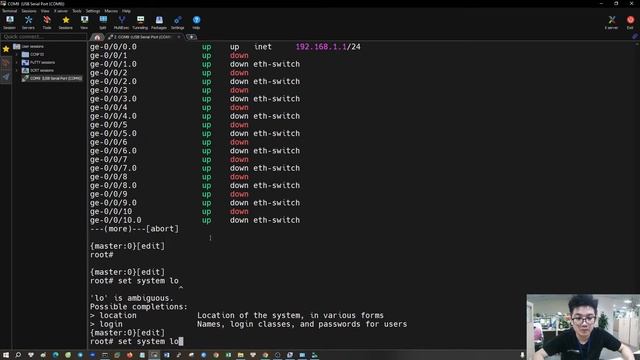The width and height of the screenshot is (640, 360).
Task: Open Windows taskbar search
Action: (x=18, y=355)
